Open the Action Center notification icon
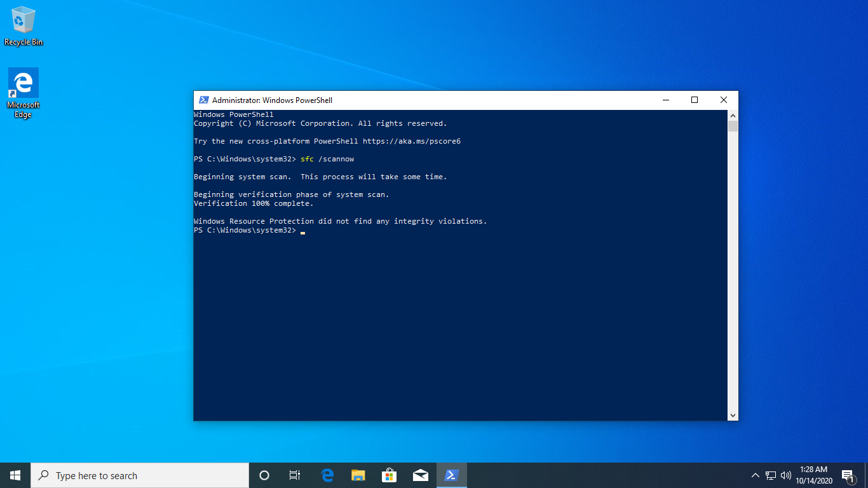 point(848,475)
